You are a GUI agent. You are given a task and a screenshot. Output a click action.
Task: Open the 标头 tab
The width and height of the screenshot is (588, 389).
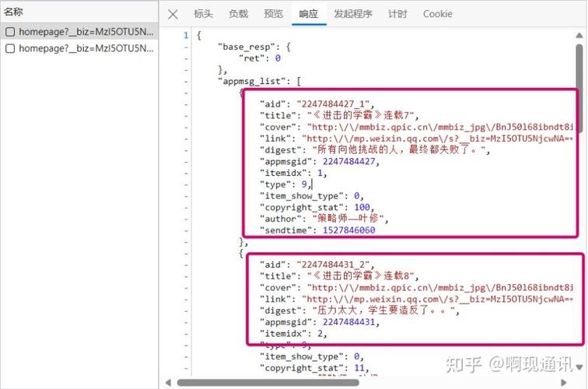203,14
